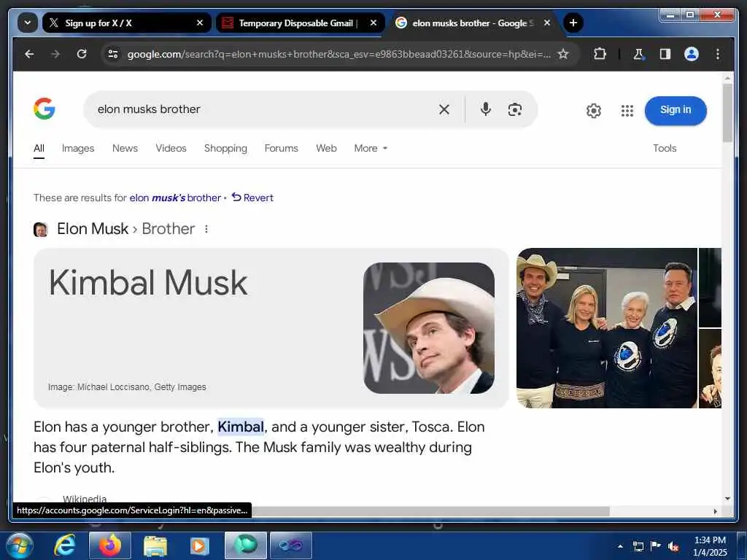Open the Musk family group photo
Screen dimensions: 747x560
[607, 328]
